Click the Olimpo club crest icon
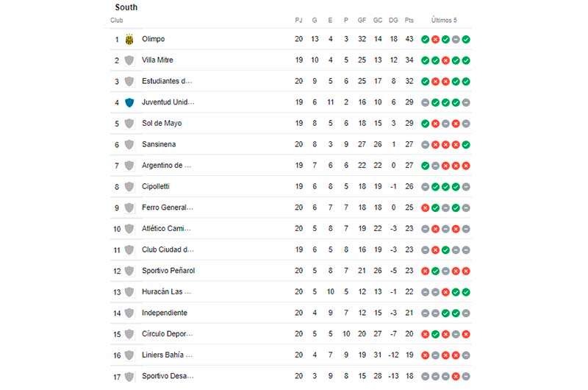The image size is (588, 390). click(x=129, y=40)
